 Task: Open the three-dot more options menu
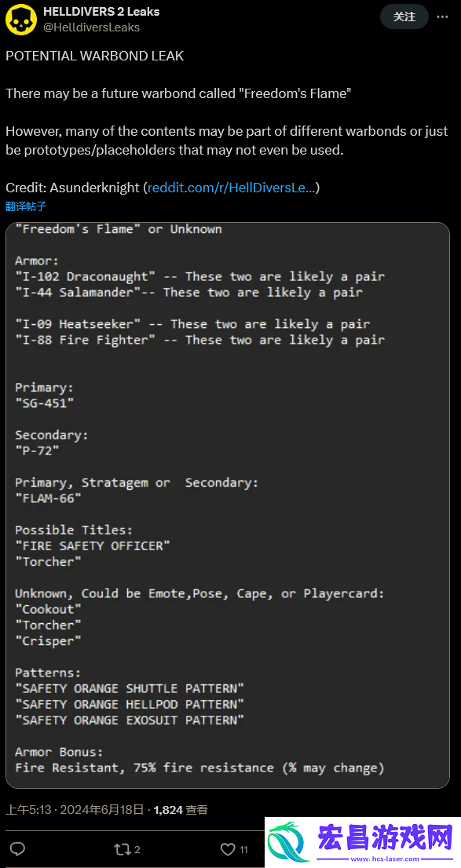(x=442, y=17)
